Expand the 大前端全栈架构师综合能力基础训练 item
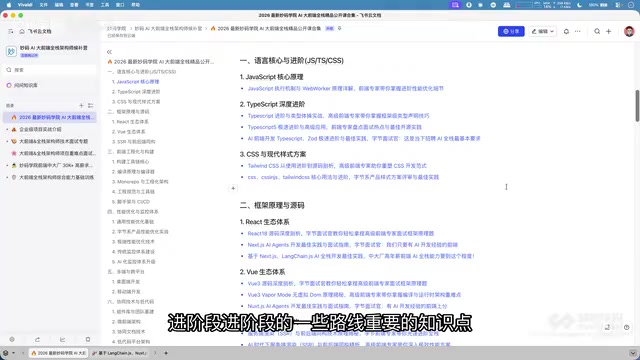Screen dimensions: 640x360 [x=7, y=178]
